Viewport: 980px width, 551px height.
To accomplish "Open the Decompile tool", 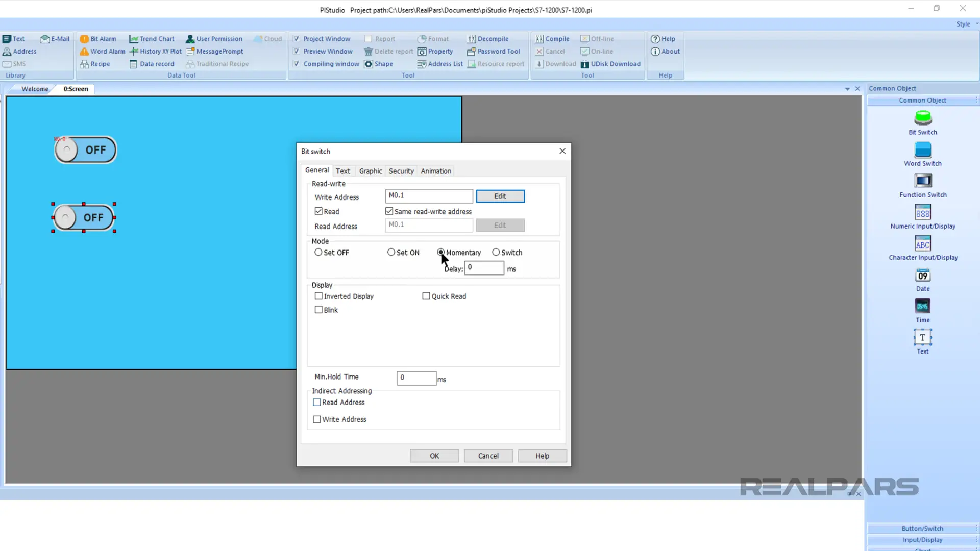I will point(487,39).
